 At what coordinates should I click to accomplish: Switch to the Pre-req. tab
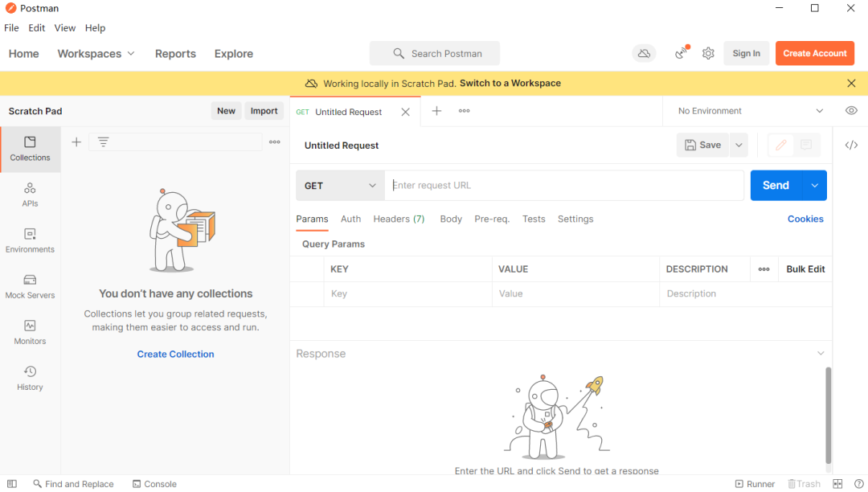click(x=492, y=219)
